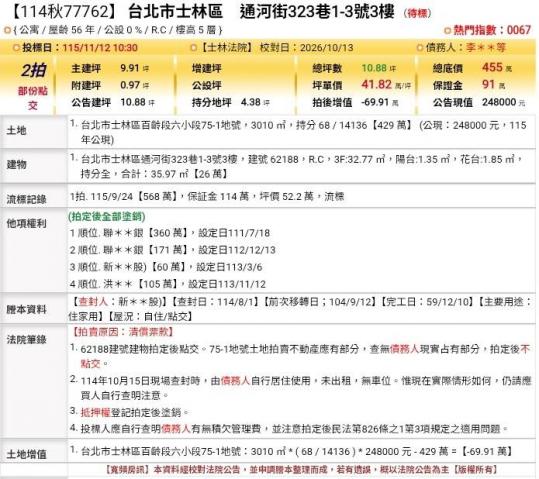
Task: Click the 坪單價 value 41.82
Action: (x=376, y=84)
